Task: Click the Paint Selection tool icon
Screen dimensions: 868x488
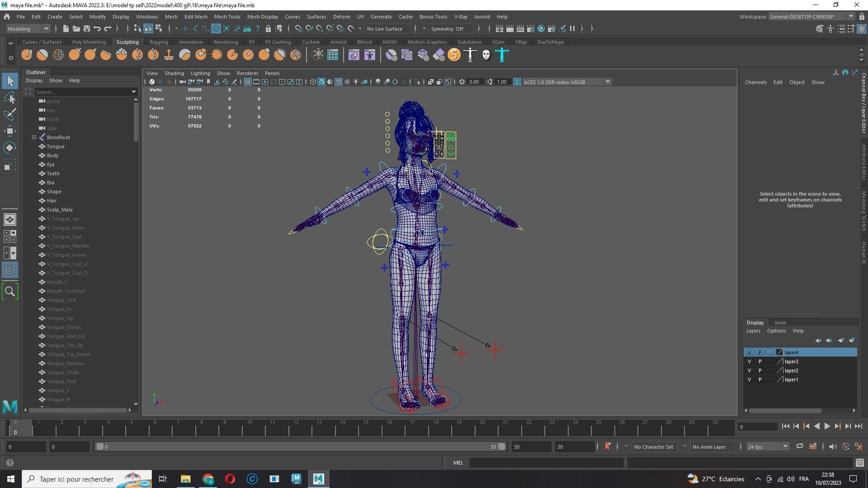Action: (x=10, y=114)
